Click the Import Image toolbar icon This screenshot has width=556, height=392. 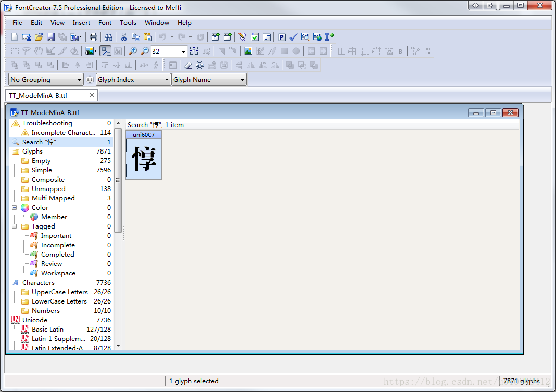coord(248,51)
